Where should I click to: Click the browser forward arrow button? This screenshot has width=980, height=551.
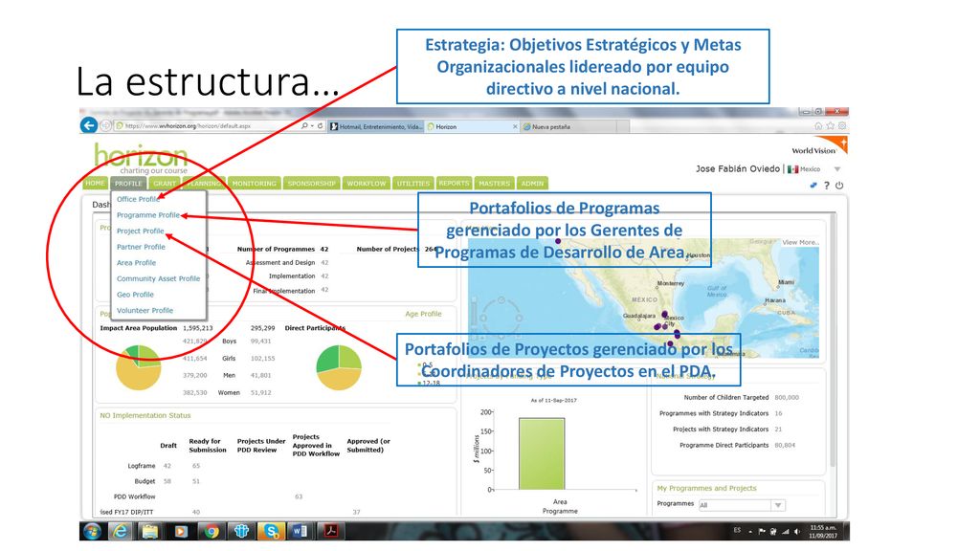[105, 125]
